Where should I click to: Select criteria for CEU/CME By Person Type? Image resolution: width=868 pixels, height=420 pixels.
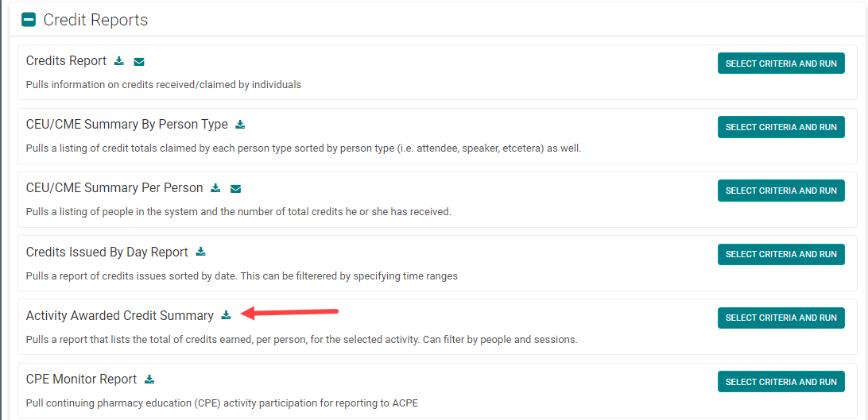pyautogui.click(x=781, y=127)
